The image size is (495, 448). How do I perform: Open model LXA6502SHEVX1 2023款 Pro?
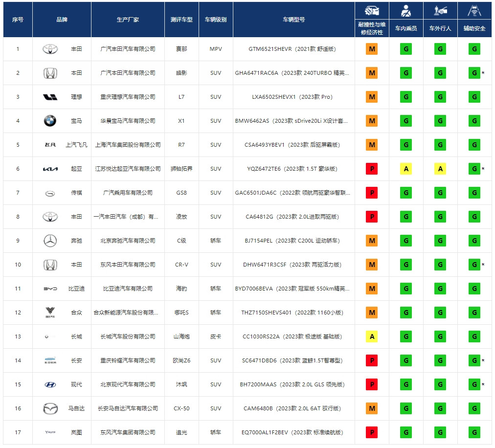pos(292,97)
